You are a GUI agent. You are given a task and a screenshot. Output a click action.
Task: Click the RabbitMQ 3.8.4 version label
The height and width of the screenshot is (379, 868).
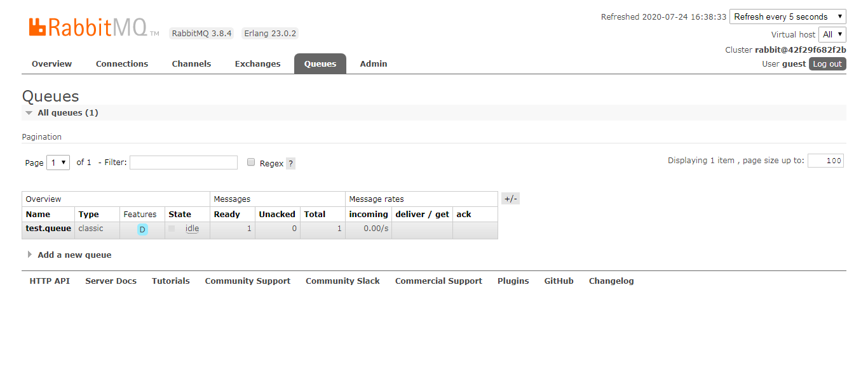[201, 33]
